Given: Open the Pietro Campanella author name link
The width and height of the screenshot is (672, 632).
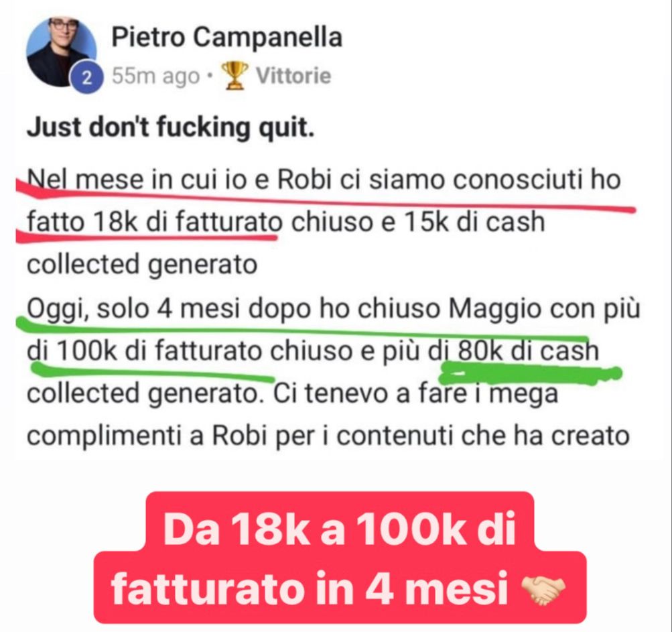Looking at the screenshot, I should [x=226, y=38].
